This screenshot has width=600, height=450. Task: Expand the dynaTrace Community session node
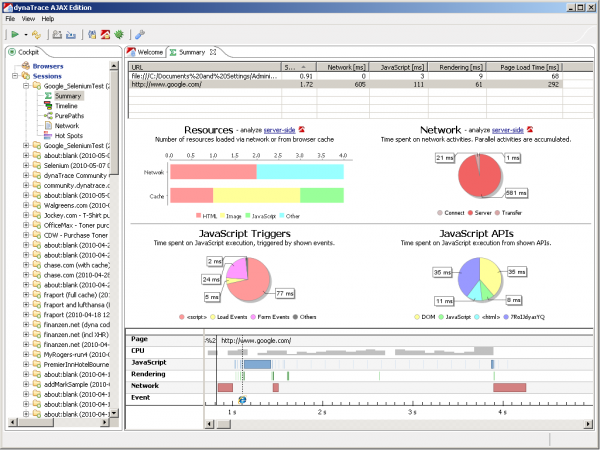coord(26,175)
